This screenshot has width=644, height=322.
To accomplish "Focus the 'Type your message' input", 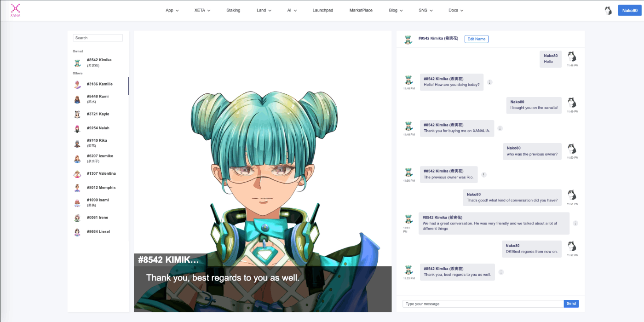I will [x=483, y=304].
